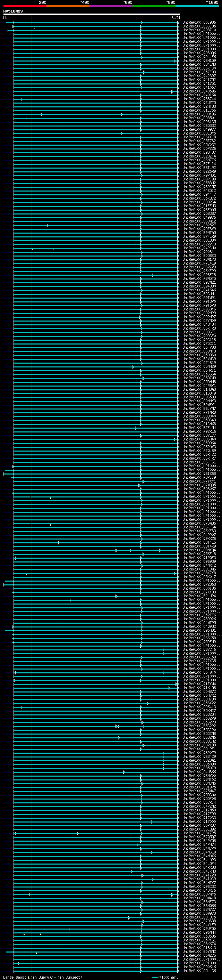Viewport: 222px width, 980px height.
Task: Click the 625 end-position label
Action: click(x=175, y=17)
